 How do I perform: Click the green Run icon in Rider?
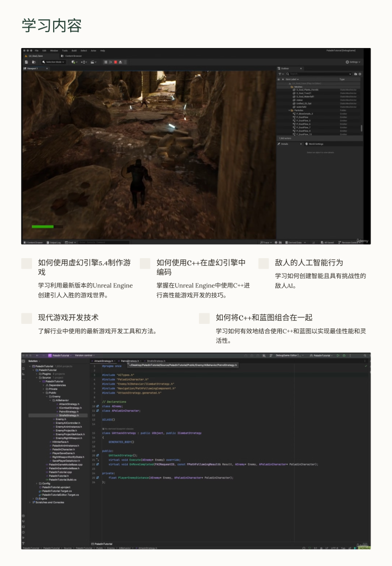coord(338,355)
